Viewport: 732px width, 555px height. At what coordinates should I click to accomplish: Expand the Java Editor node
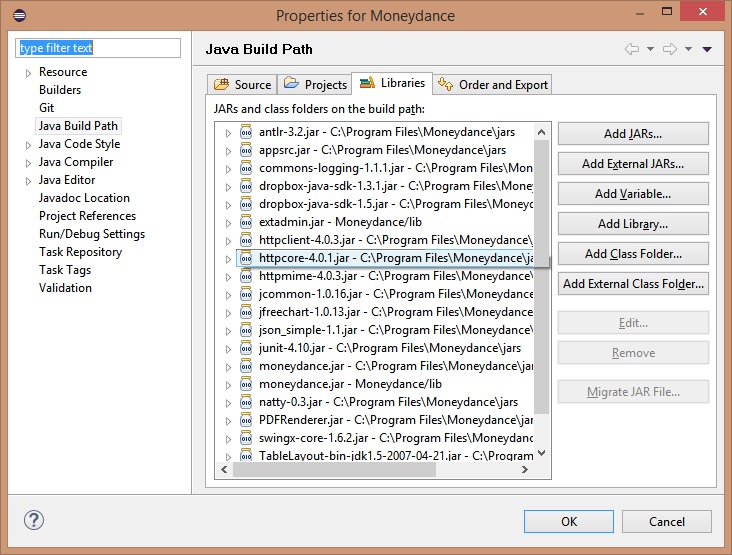pyautogui.click(x=28, y=181)
